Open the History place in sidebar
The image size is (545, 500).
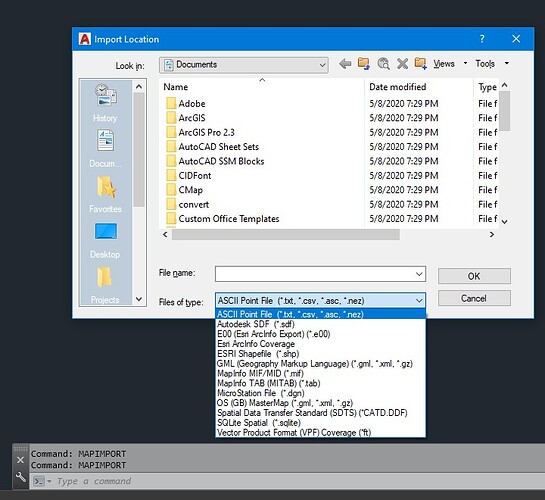click(x=105, y=103)
